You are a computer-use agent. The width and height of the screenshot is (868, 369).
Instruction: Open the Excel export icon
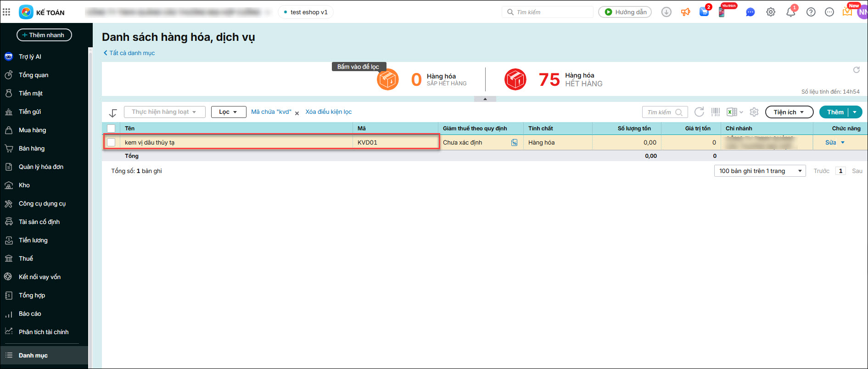pos(732,112)
